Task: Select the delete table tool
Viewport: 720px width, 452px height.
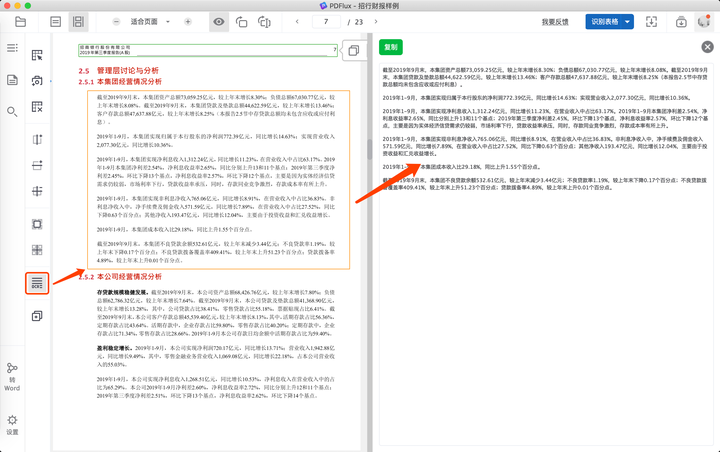Action: tap(37, 107)
